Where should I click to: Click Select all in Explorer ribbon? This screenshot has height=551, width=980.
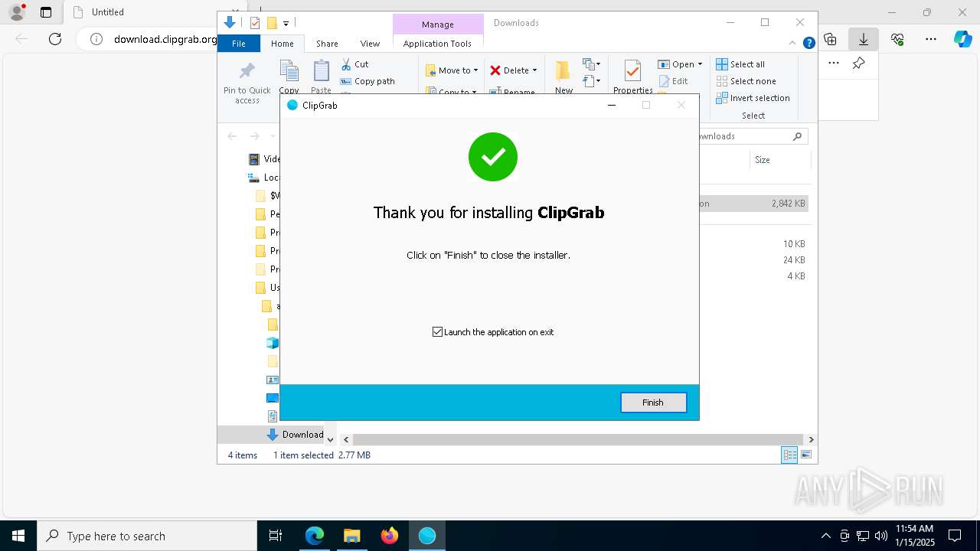[740, 64]
